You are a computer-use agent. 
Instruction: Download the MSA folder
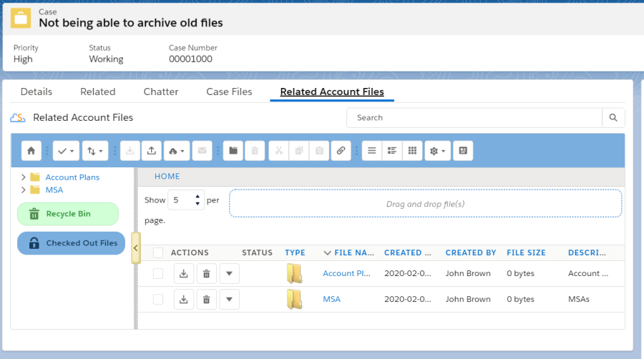tap(183, 300)
